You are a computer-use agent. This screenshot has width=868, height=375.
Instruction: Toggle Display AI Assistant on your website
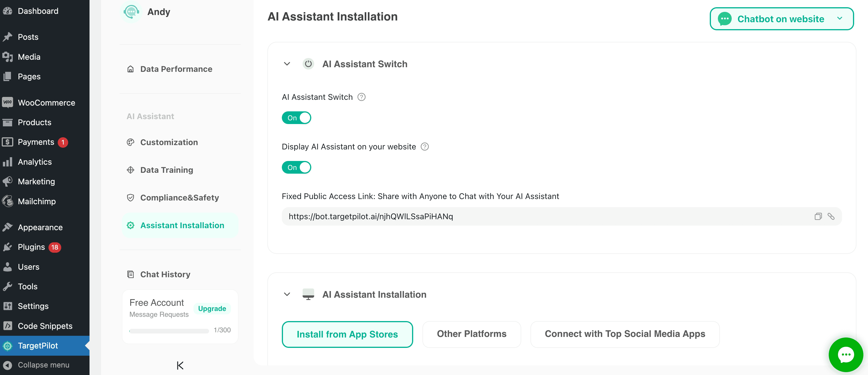[296, 167]
